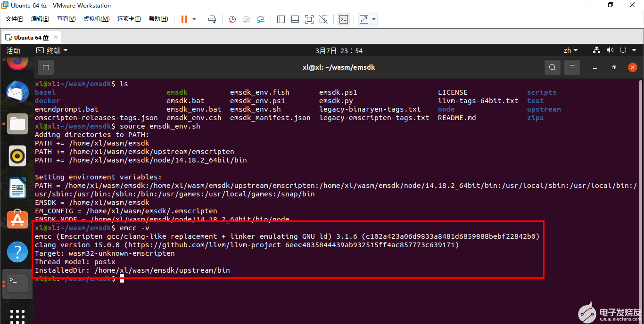644x324 pixels.
Task: Enter full screen mode in VMware
Action: pyautogui.click(x=309, y=19)
